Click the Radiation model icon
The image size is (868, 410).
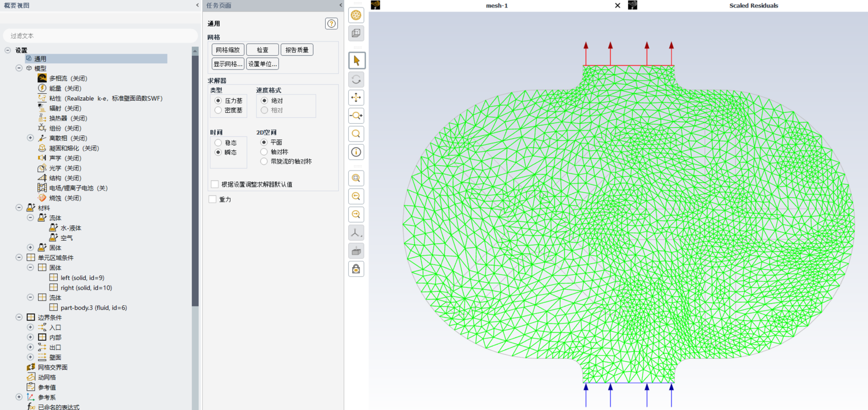[x=42, y=108]
